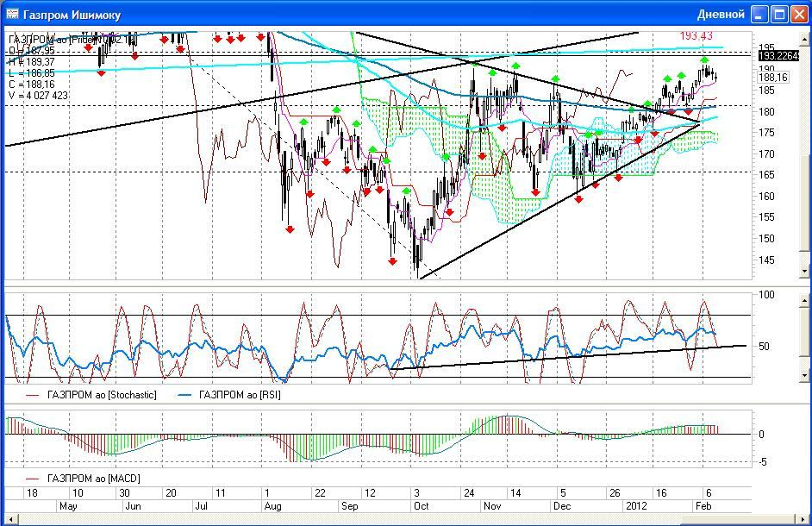Click the boxed 188,16 label on price axis

coord(773,78)
